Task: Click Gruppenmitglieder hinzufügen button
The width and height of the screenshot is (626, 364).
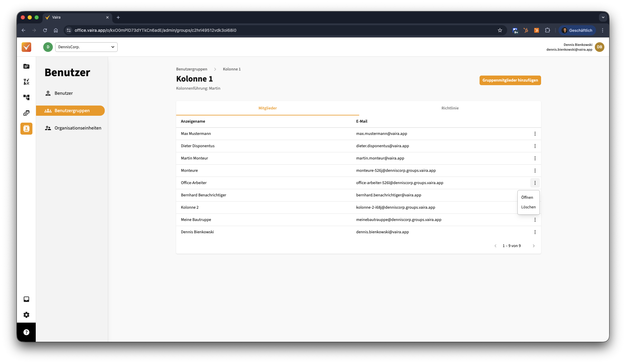Action: 510,80
